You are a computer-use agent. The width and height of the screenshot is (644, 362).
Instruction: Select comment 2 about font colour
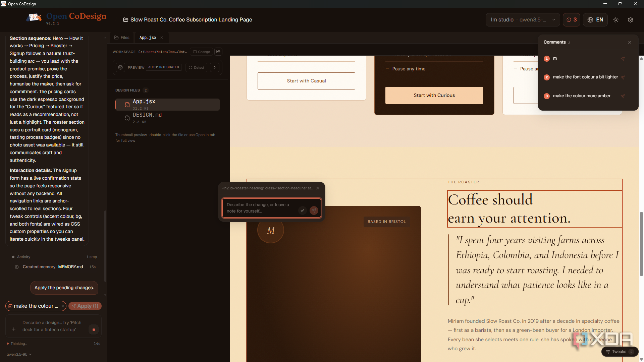pos(585,77)
